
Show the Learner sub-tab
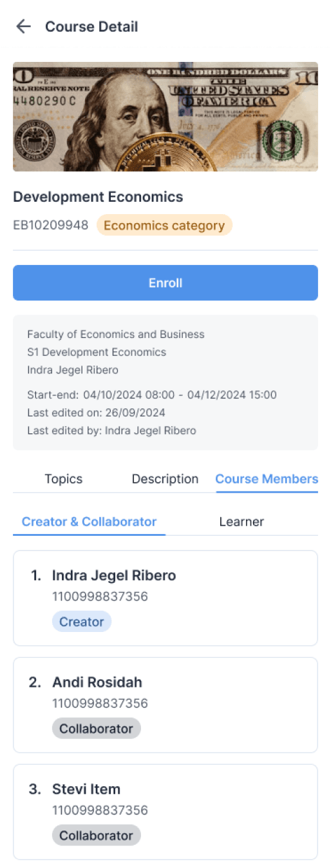(241, 522)
